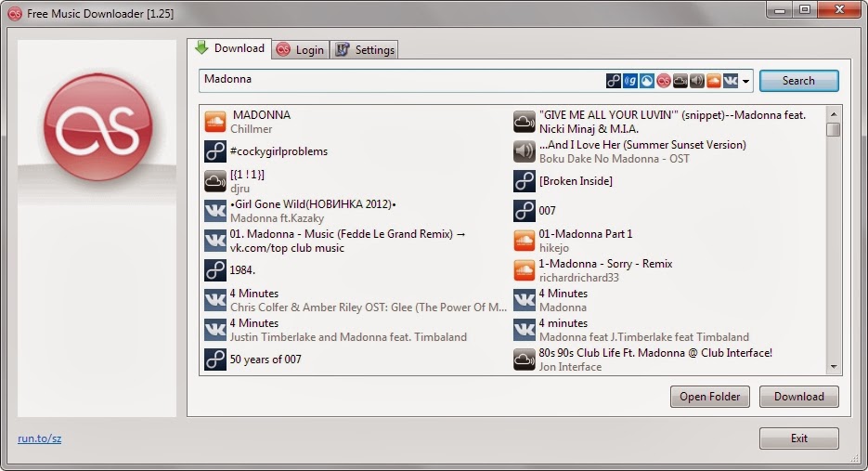This screenshot has width=868, height=471.
Task: Click the app icon in the title bar
Action: pos(15,13)
